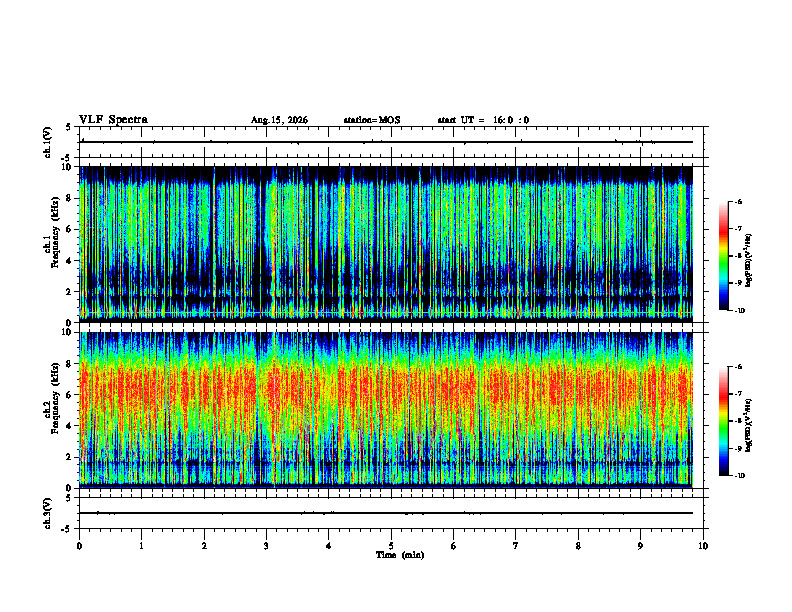Click time axis tick label "3"
Viewport: 792px width, 612px height.
click(x=266, y=546)
